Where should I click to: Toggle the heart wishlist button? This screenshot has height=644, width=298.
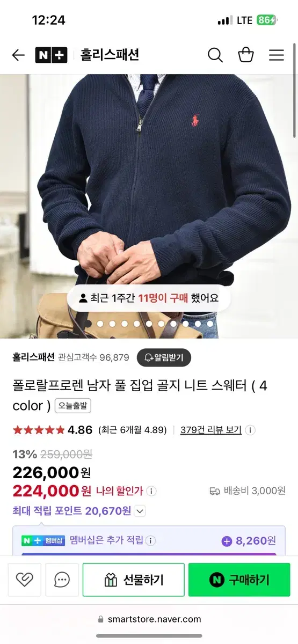tap(25, 580)
